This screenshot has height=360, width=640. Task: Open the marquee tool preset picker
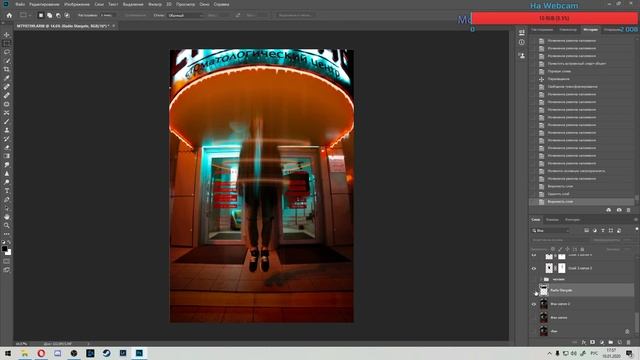(25, 15)
